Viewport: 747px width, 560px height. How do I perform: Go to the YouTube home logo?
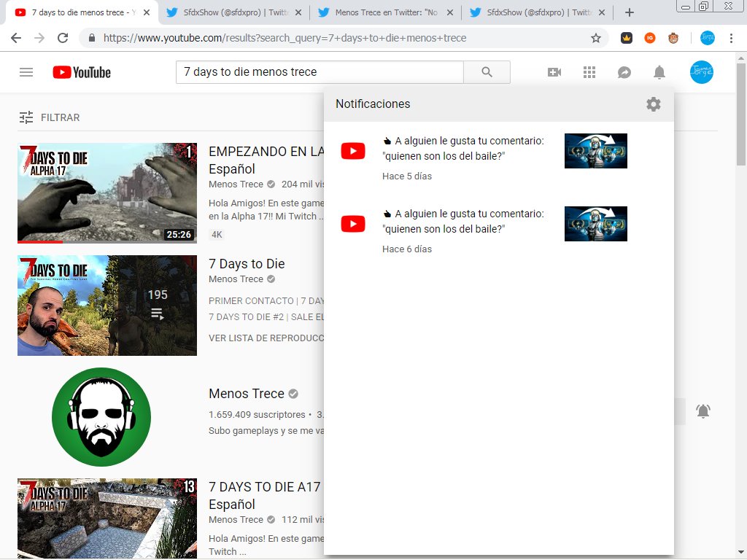pyautogui.click(x=82, y=72)
